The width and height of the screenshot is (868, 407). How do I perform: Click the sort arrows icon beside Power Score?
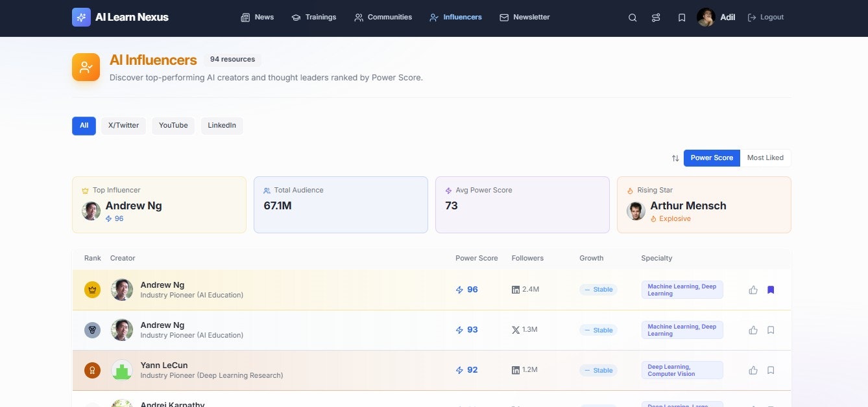pos(675,158)
